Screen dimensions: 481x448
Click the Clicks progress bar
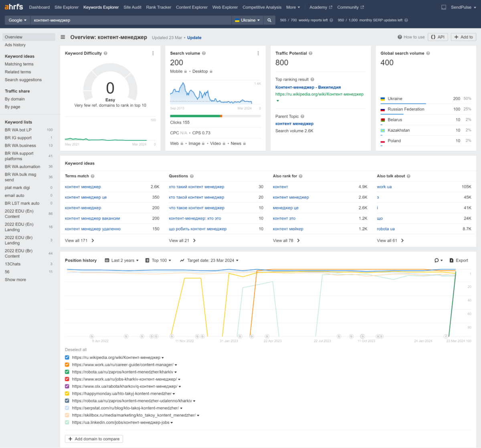click(x=215, y=116)
